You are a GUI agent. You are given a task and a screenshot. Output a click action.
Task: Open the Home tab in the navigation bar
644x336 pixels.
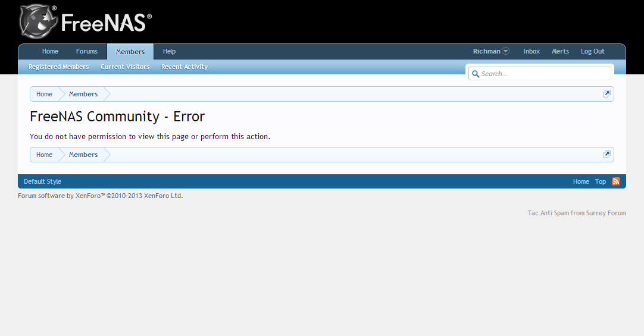pos(50,51)
